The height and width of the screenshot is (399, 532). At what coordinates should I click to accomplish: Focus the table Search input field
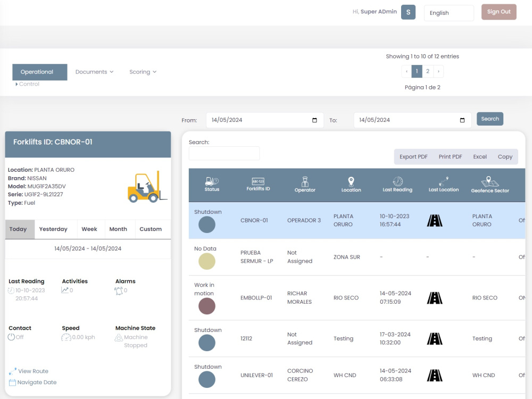(x=225, y=153)
